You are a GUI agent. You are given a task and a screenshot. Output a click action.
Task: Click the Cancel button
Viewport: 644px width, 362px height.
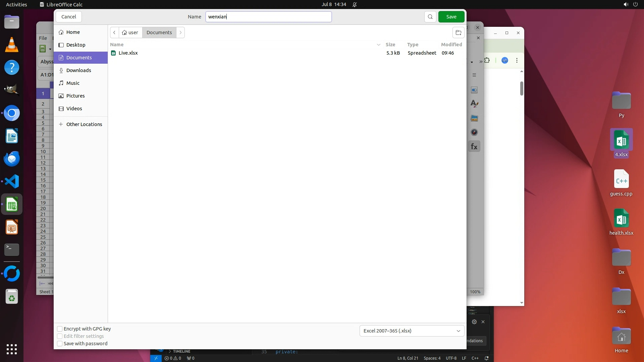69,17
